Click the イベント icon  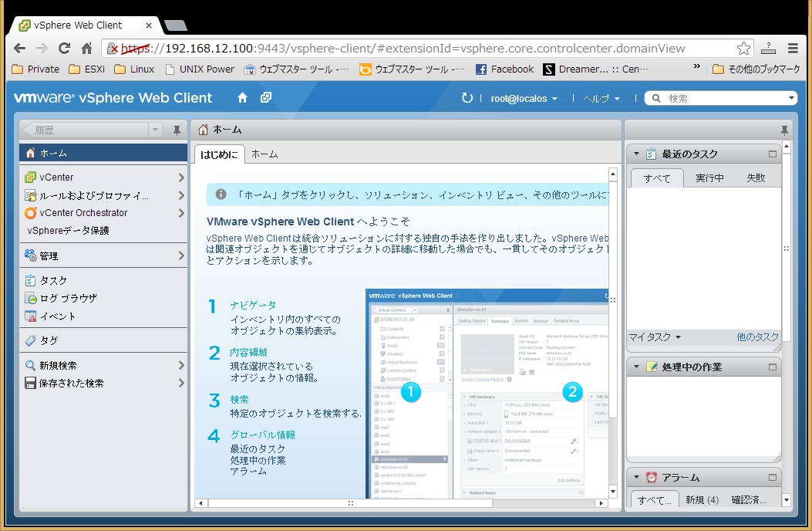(x=31, y=316)
